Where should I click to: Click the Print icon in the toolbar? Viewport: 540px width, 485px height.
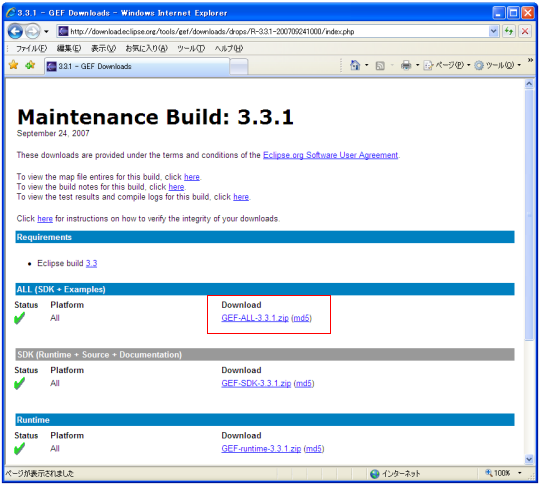(406, 65)
